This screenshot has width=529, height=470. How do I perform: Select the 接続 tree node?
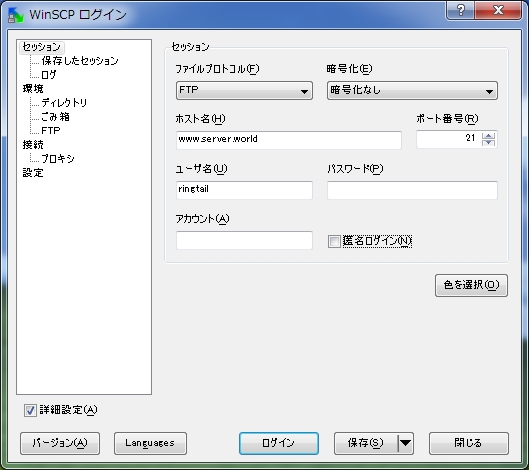(x=33, y=145)
